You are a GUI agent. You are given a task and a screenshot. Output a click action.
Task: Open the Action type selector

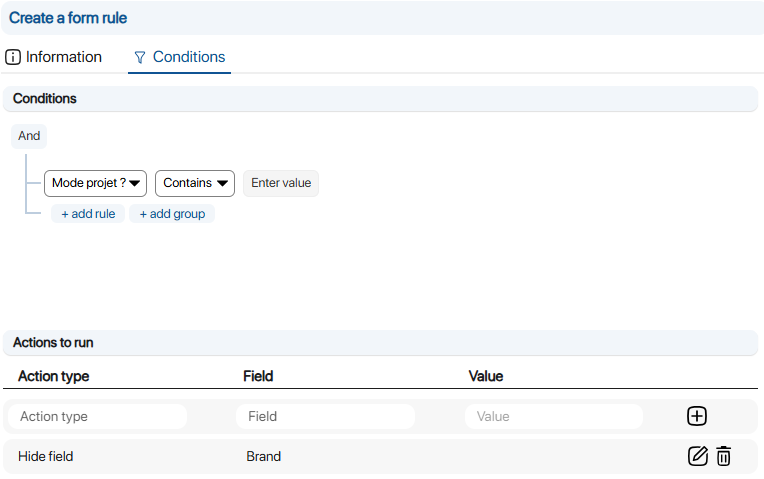point(97,416)
